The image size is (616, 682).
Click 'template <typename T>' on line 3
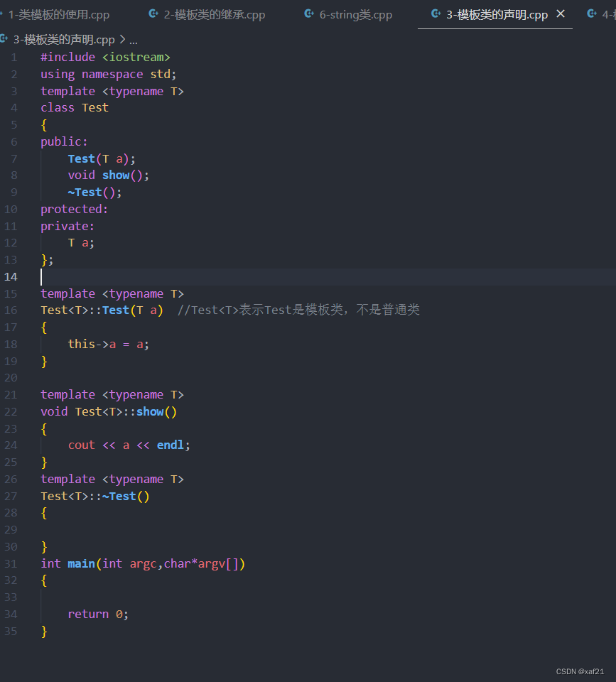(x=112, y=92)
